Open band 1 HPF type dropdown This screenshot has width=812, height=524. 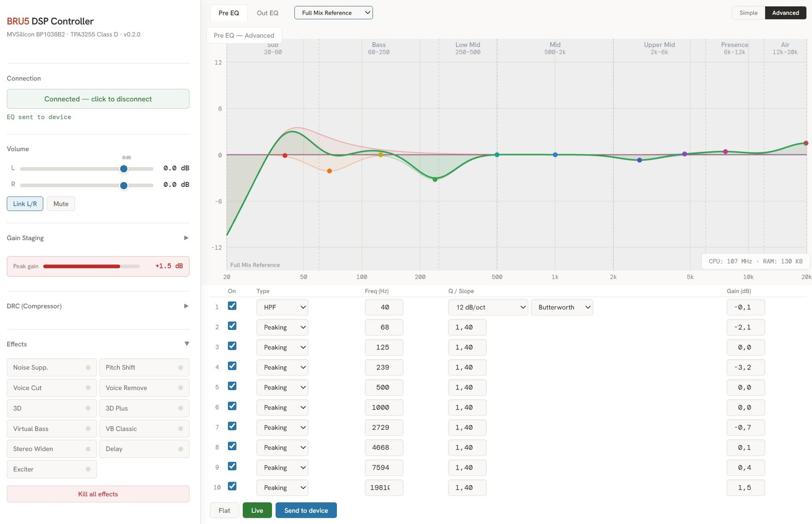(282, 307)
